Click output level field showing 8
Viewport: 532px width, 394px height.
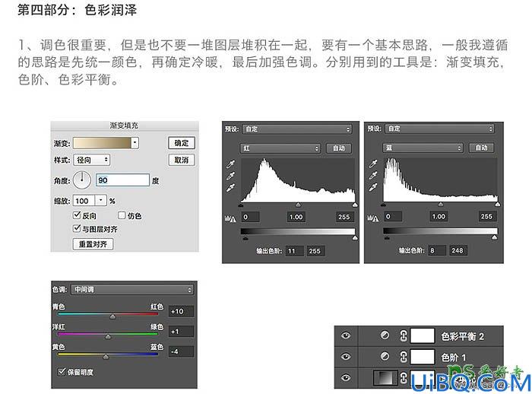click(x=437, y=251)
